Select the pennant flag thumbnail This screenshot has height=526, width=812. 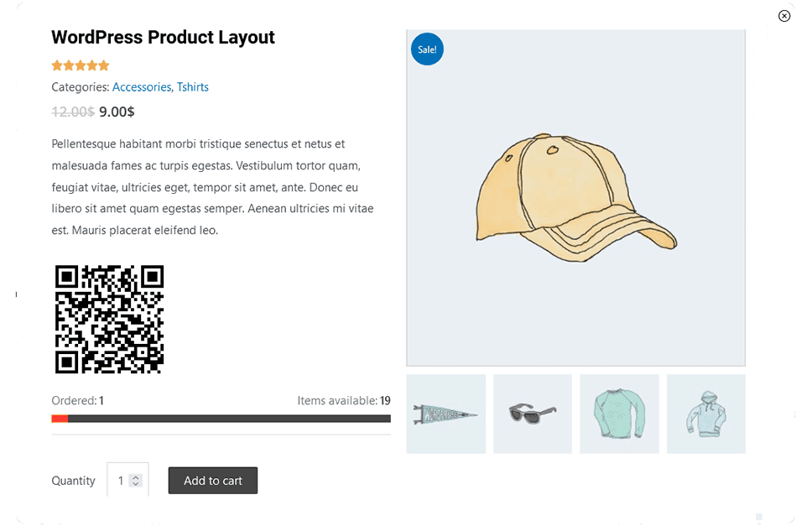pyautogui.click(x=445, y=414)
